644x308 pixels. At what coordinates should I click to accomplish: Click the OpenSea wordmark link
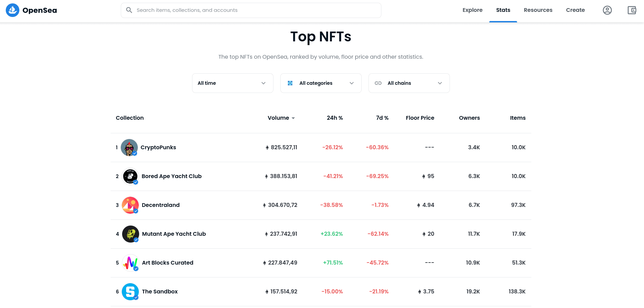pyautogui.click(x=40, y=10)
